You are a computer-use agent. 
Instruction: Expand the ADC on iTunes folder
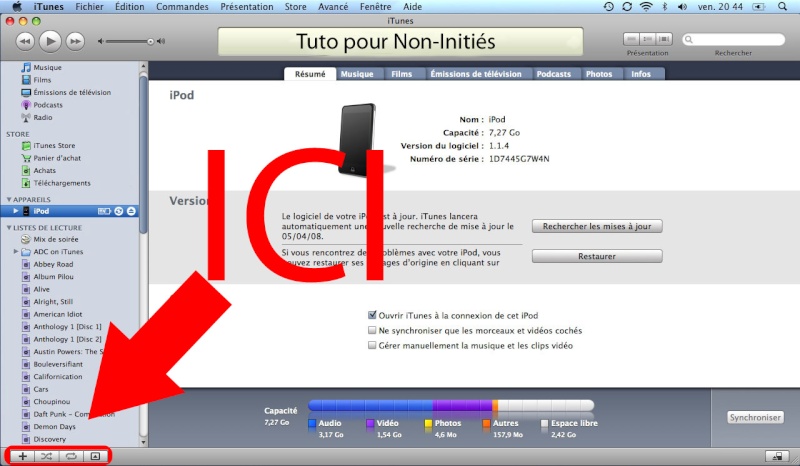16,252
